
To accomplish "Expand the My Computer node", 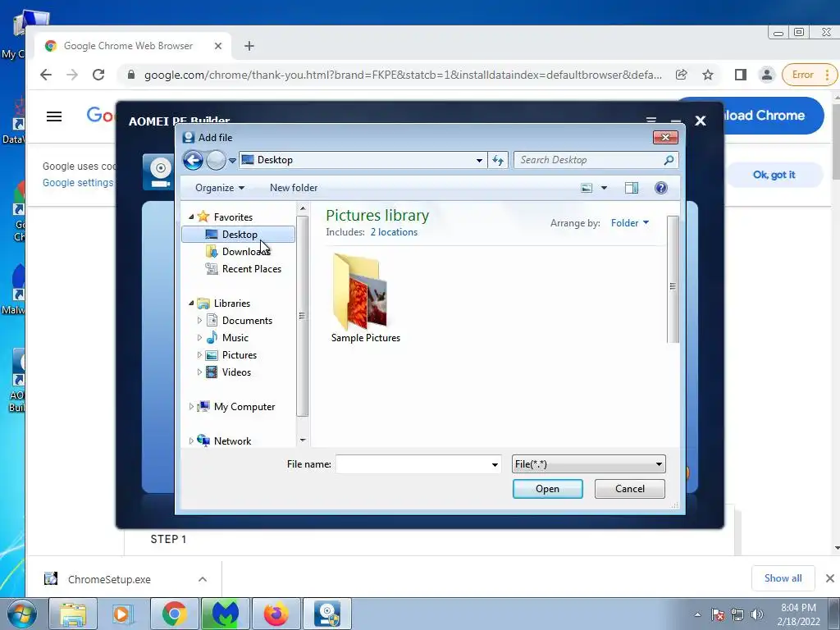I will click(x=191, y=407).
